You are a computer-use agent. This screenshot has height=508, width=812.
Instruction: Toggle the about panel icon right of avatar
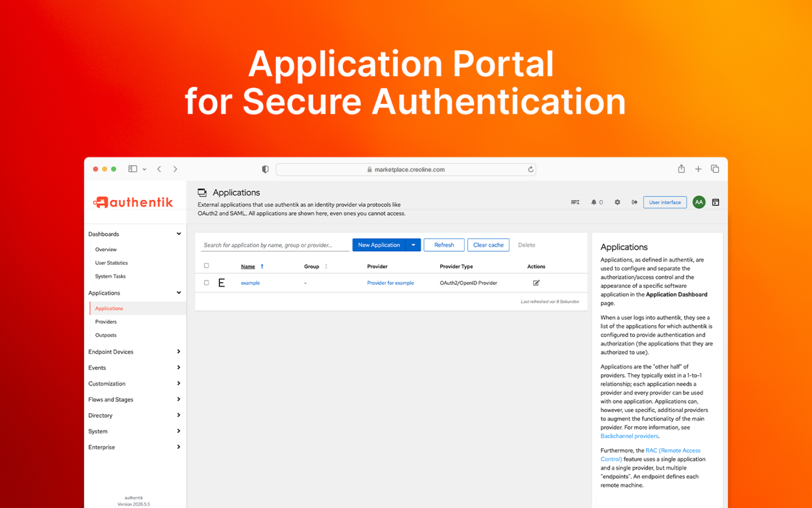coord(716,202)
